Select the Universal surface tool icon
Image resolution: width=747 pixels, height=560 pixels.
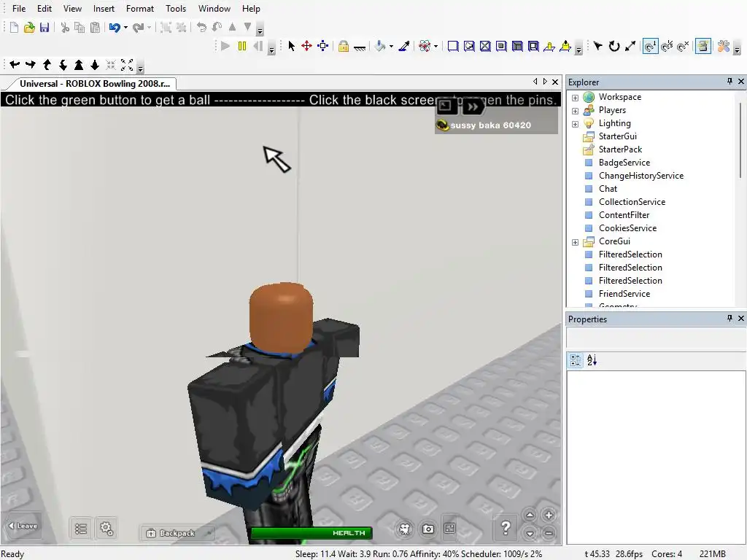(x=533, y=46)
